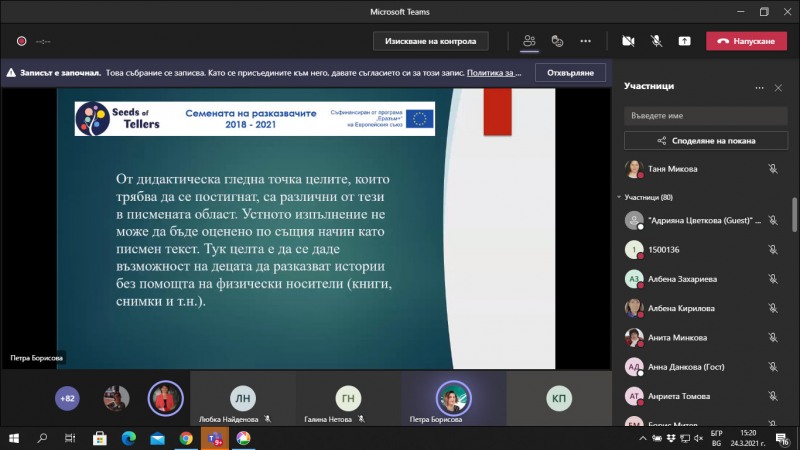
Task: Close the Участници side panel
Action: click(x=779, y=87)
